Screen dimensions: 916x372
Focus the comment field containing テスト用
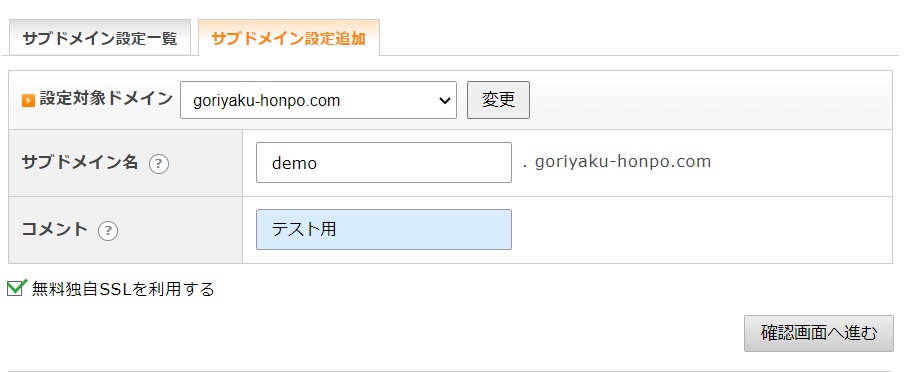point(384,230)
